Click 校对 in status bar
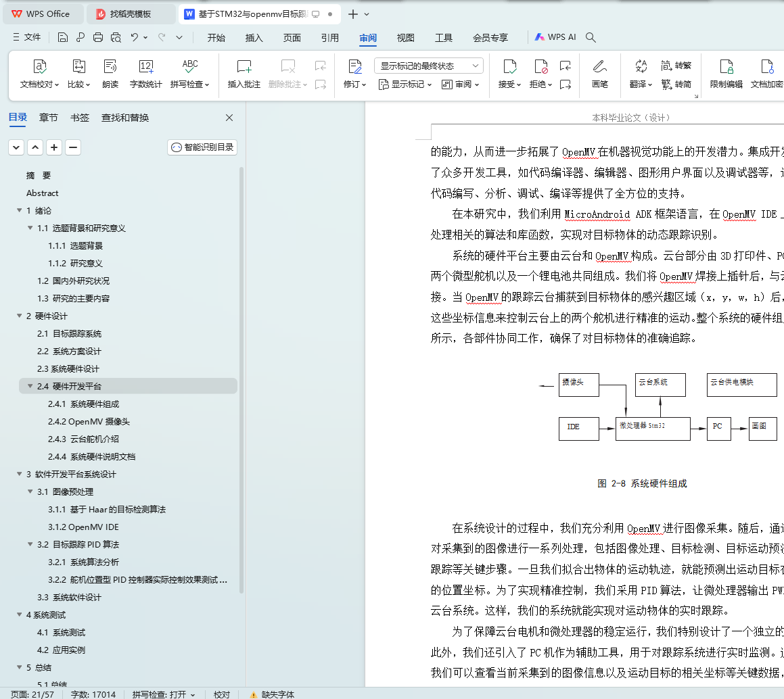The width and height of the screenshot is (784, 699). tap(222, 694)
